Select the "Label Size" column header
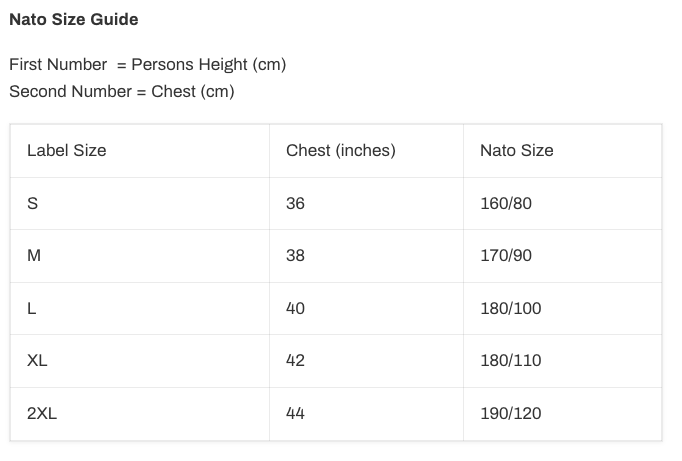 pyautogui.click(x=66, y=150)
